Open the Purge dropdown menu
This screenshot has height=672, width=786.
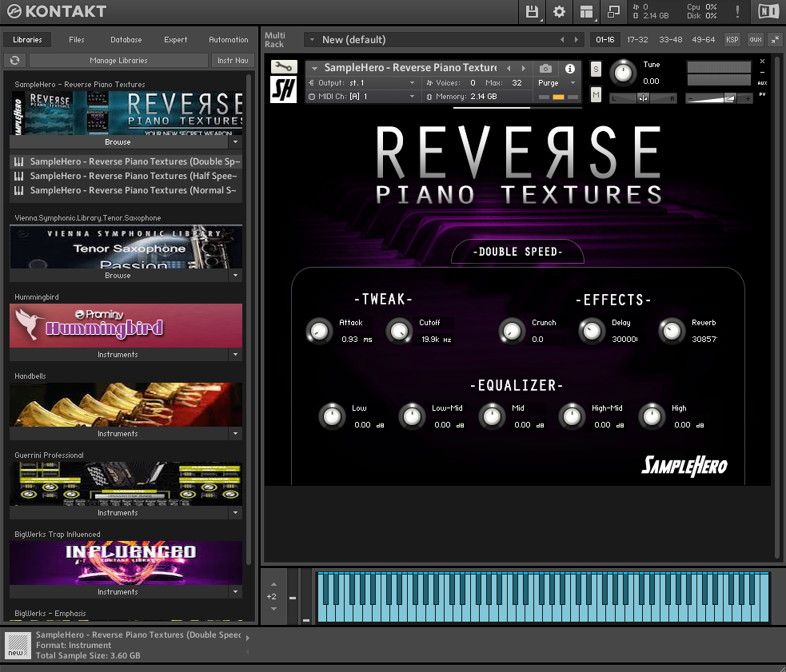(557, 82)
